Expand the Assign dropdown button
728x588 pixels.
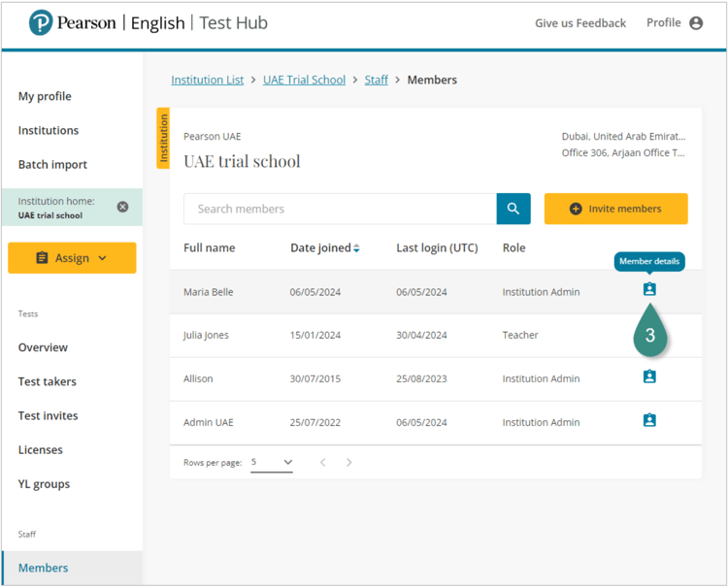coord(72,258)
